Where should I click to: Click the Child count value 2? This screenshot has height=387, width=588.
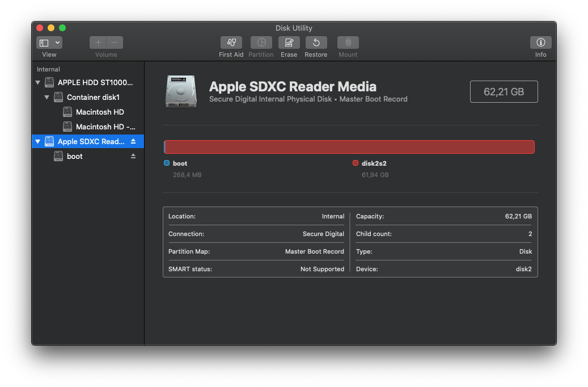[x=530, y=234]
